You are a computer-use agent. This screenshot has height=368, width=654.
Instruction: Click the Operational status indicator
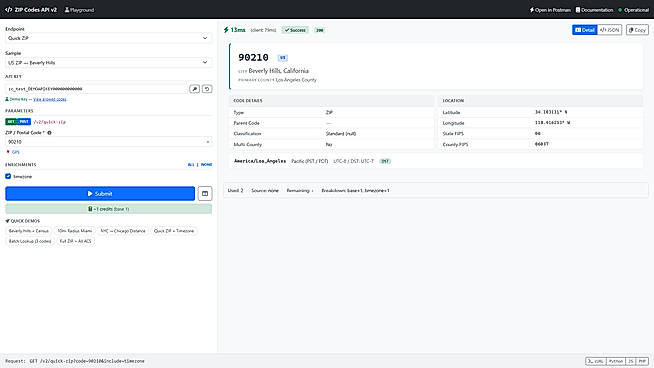(633, 10)
